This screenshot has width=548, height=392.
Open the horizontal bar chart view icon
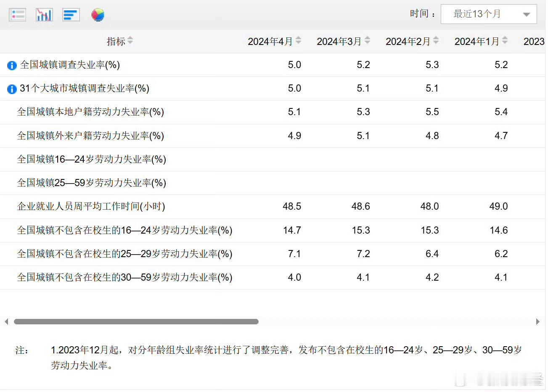click(71, 15)
